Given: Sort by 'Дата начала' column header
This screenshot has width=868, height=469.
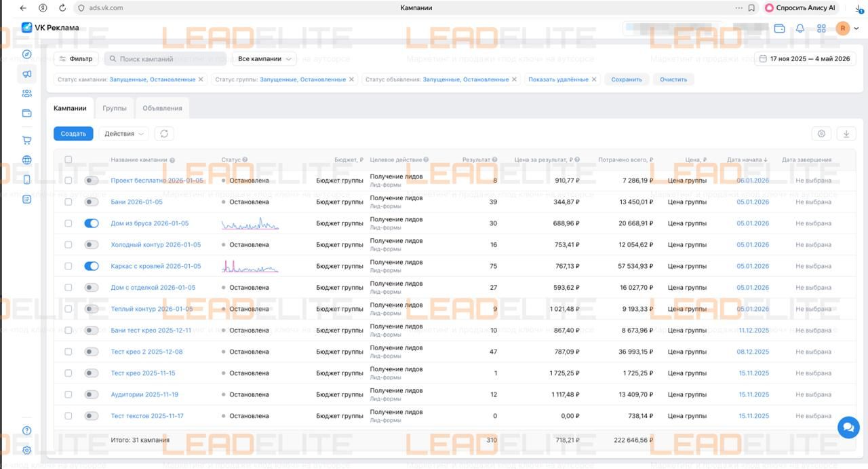Looking at the screenshot, I should 747,160.
